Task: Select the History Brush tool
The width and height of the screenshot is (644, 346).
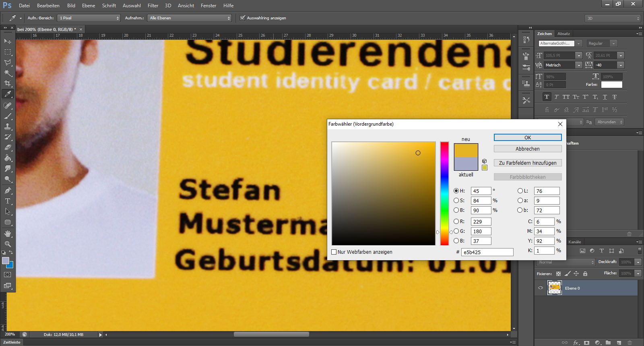Action: (8, 137)
